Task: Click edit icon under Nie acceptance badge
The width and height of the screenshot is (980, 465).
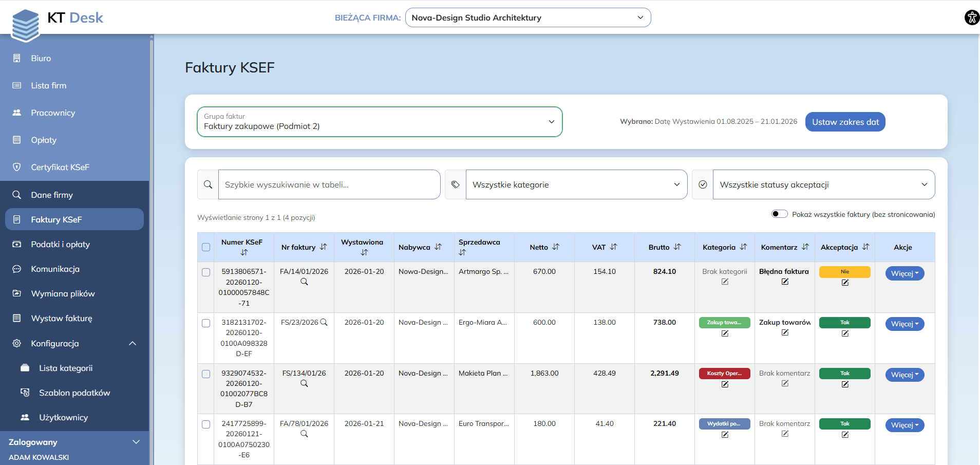Action: click(x=845, y=283)
